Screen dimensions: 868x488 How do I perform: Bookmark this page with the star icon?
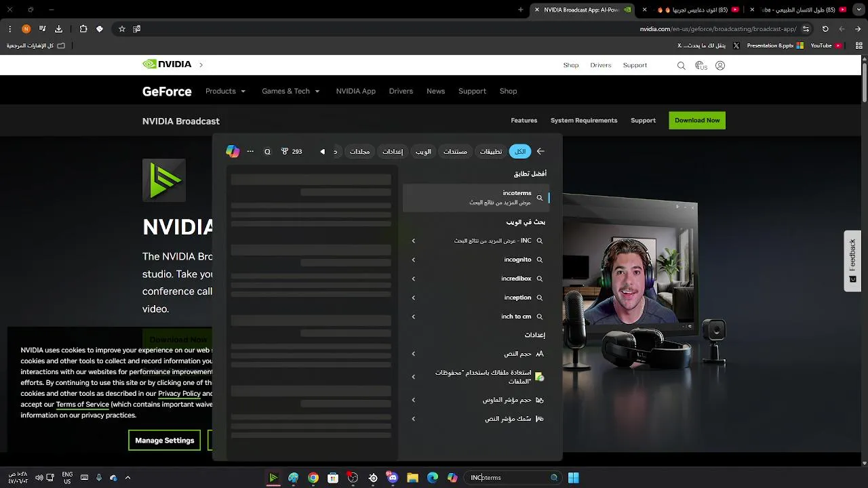pyautogui.click(x=122, y=29)
